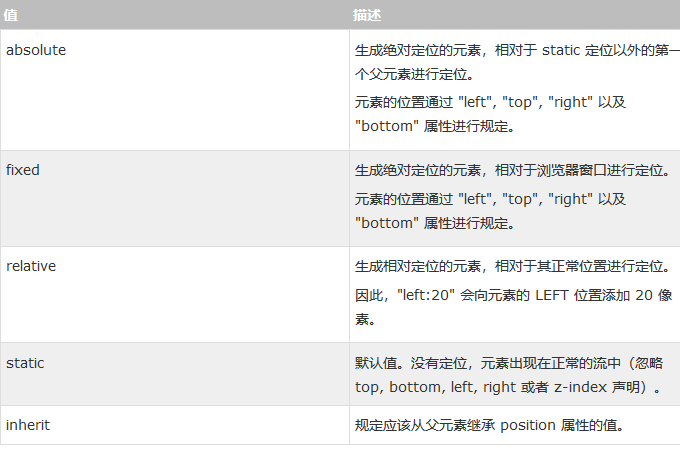Image resolution: width=680 pixels, height=451 pixels.
Task: Click the word "position" in inherit description
Action: click(x=534, y=425)
